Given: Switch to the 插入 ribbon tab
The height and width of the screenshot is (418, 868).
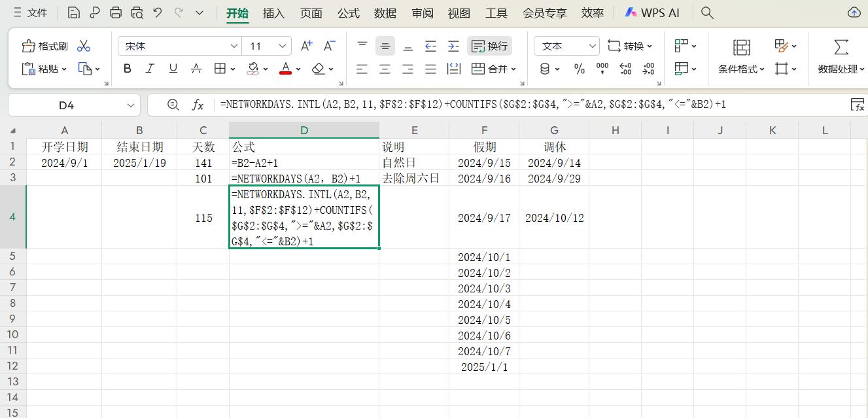Looking at the screenshot, I should (x=273, y=12).
